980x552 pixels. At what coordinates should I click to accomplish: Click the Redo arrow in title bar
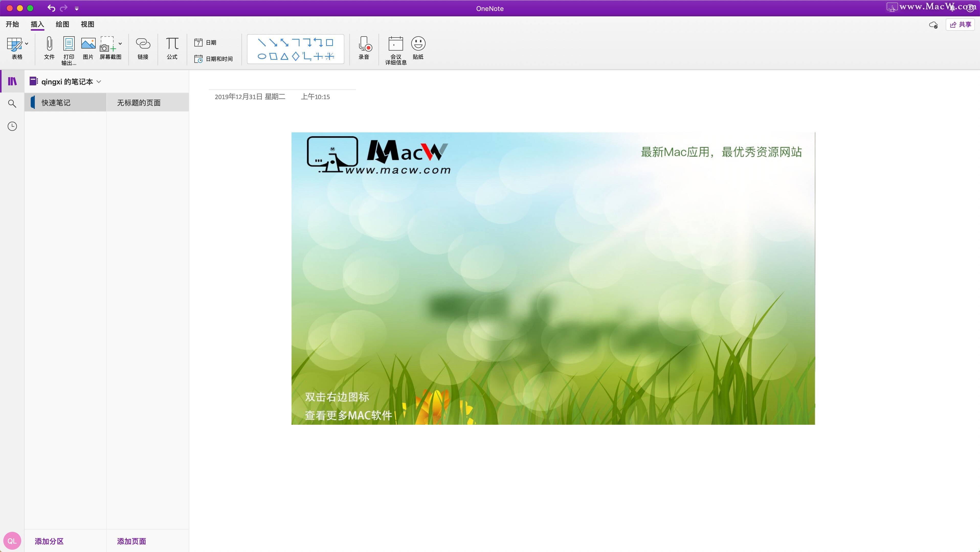pyautogui.click(x=63, y=8)
